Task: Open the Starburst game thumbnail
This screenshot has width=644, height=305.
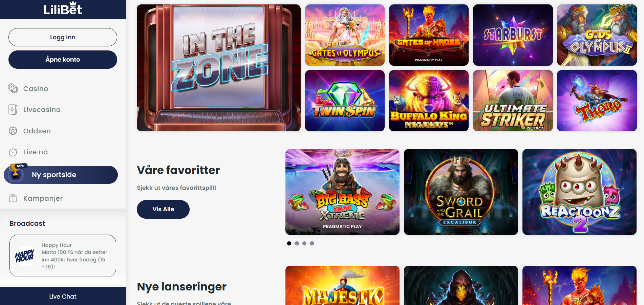Action: (x=513, y=35)
